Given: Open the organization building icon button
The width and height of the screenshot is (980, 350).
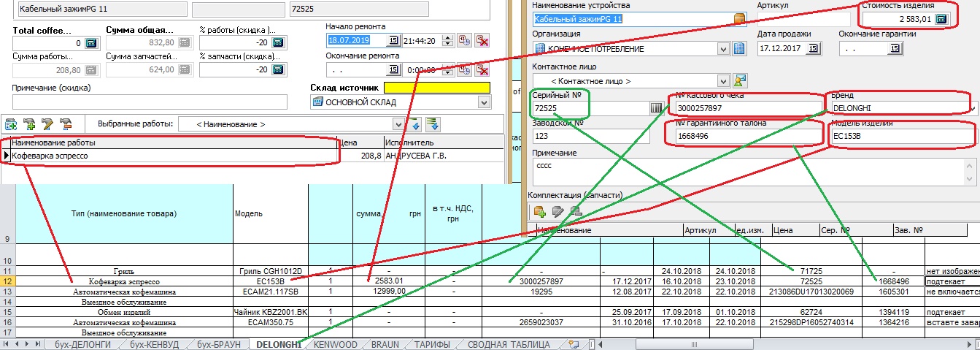Looking at the screenshot, I should click(738, 49).
